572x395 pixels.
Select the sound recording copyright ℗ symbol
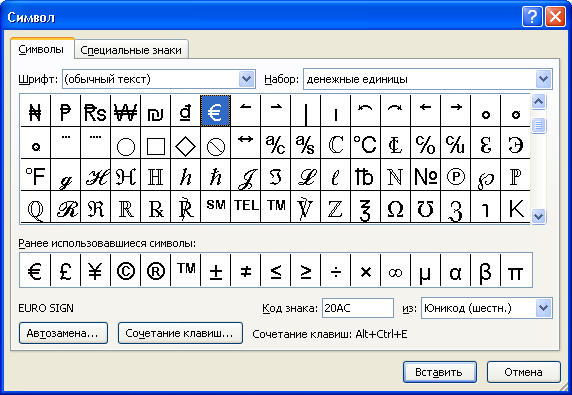455,175
